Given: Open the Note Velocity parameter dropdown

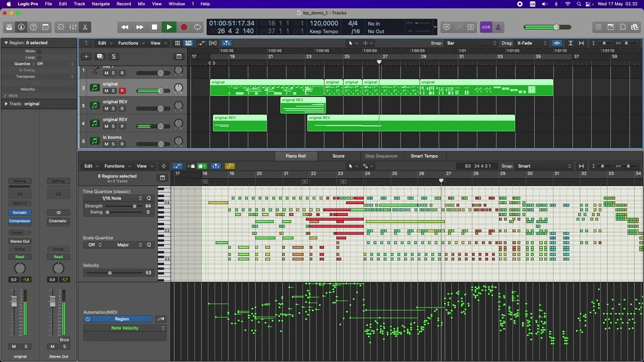Looking at the screenshot, I should (125, 328).
